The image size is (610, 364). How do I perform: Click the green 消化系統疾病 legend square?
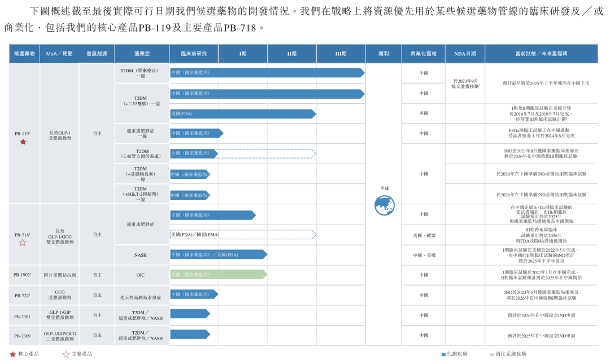(x=492, y=354)
